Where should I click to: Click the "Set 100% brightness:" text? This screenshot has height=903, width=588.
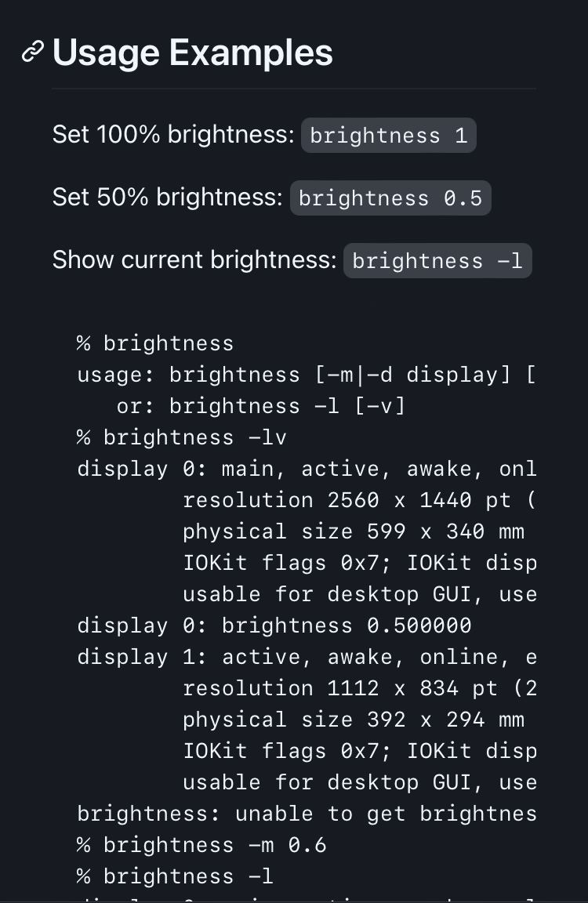(172, 135)
